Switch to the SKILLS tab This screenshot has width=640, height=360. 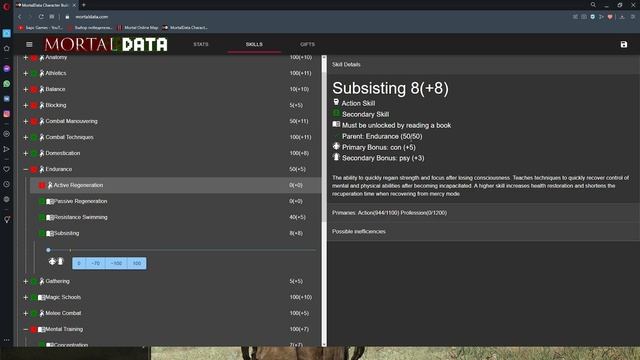coord(254,44)
